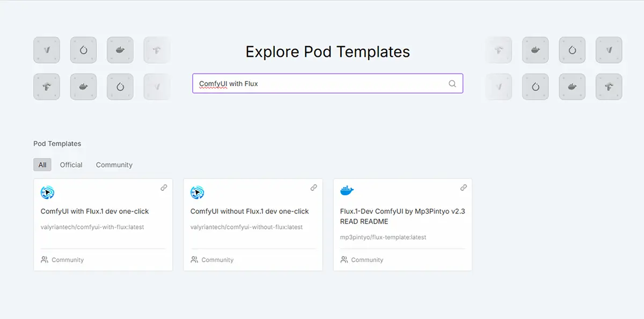Click the search magnifier icon
This screenshot has width=644, height=319.
[452, 84]
